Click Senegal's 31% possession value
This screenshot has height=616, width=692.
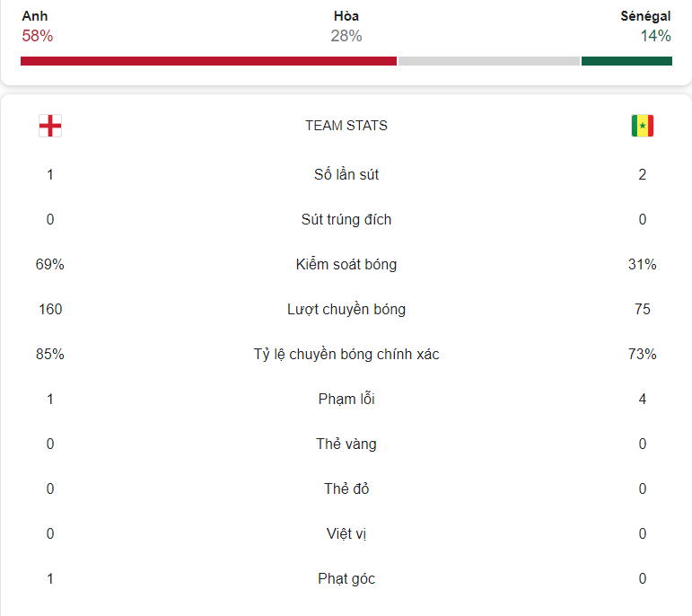pos(642,264)
